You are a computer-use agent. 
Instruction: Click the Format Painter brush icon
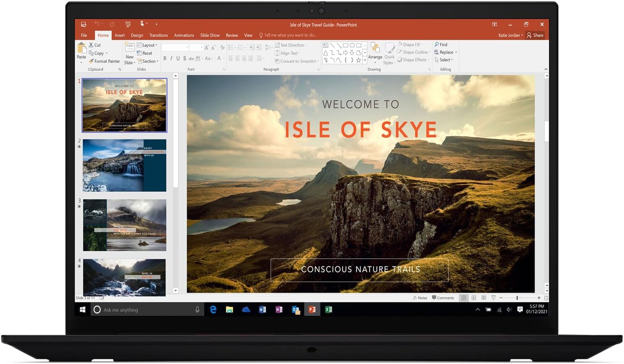click(91, 61)
